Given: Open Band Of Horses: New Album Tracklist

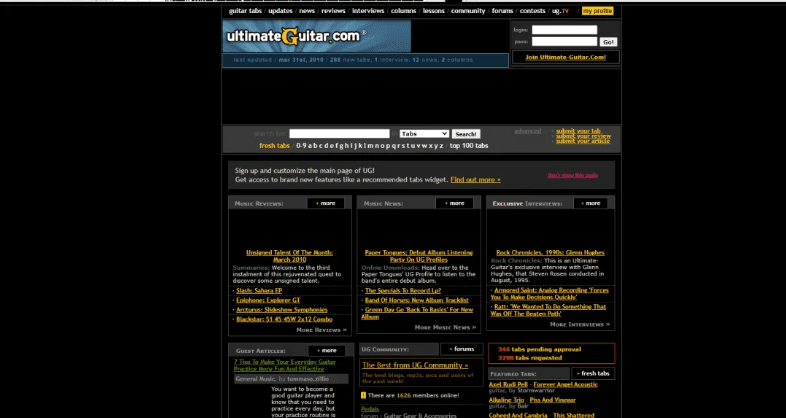Looking at the screenshot, I should tap(417, 300).
